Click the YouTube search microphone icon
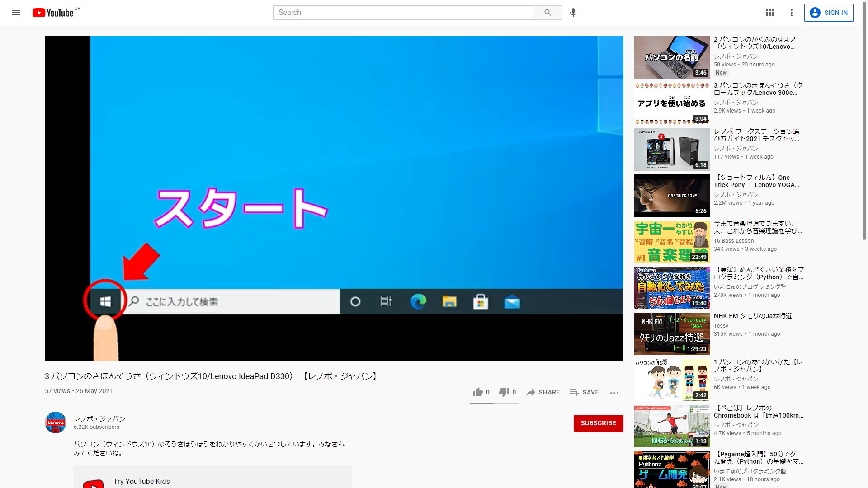The image size is (868, 488). [x=573, y=13]
